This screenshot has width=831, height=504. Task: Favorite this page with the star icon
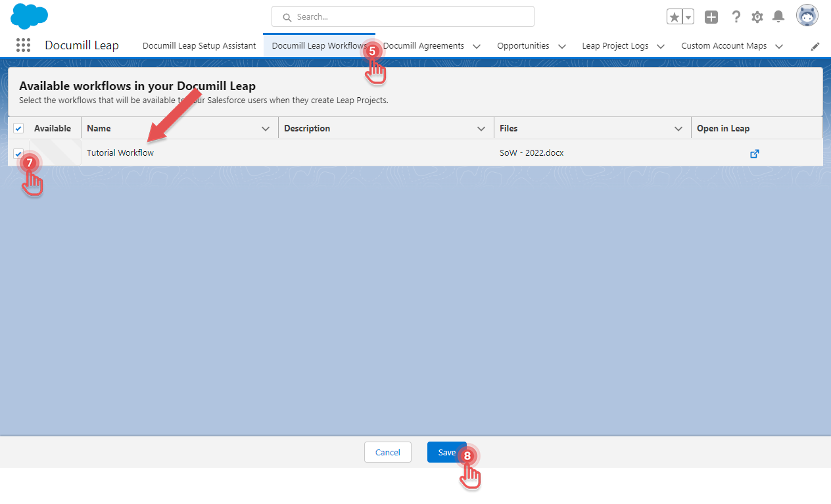pos(675,15)
